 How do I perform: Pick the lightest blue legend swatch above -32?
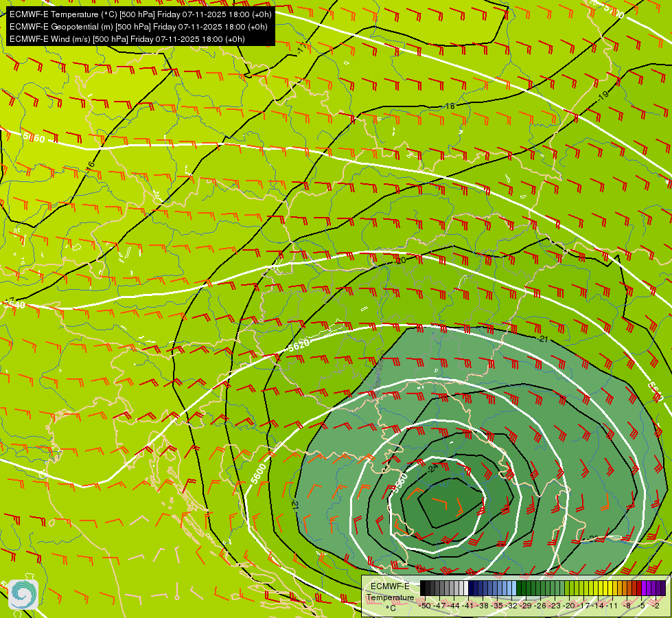[x=514, y=588]
